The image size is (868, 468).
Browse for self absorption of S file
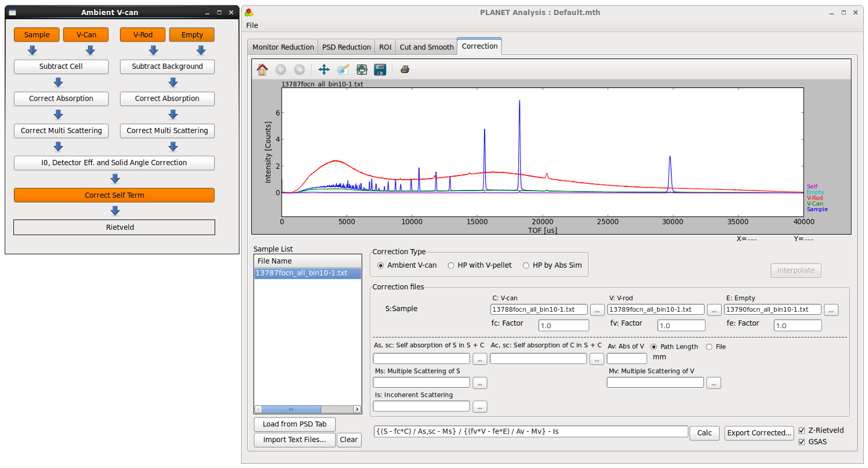(x=480, y=359)
